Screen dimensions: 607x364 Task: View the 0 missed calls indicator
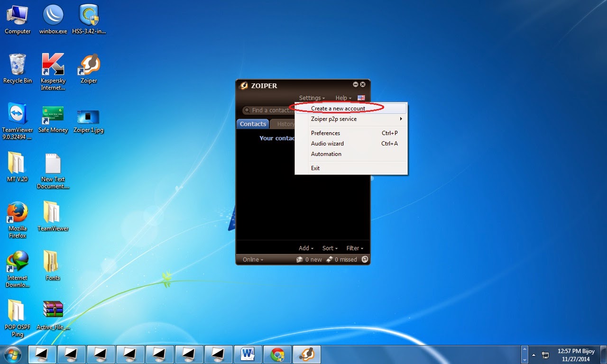pos(342,260)
